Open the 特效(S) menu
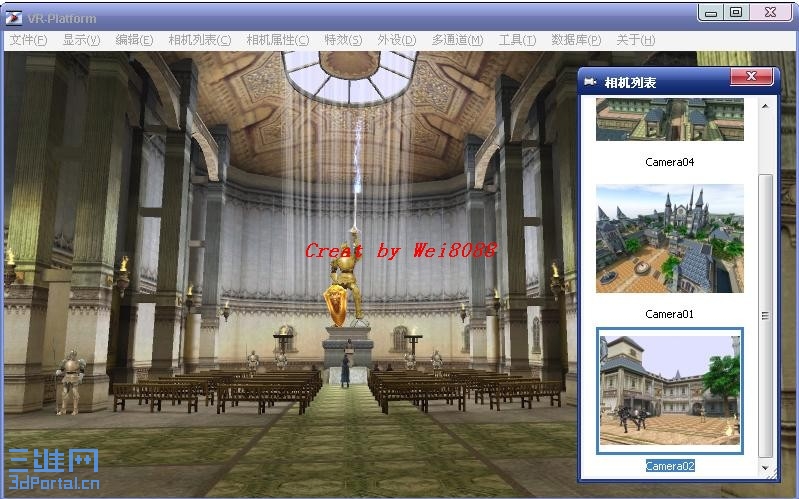This screenshot has height=499, width=799. click(x=343, y=40)
